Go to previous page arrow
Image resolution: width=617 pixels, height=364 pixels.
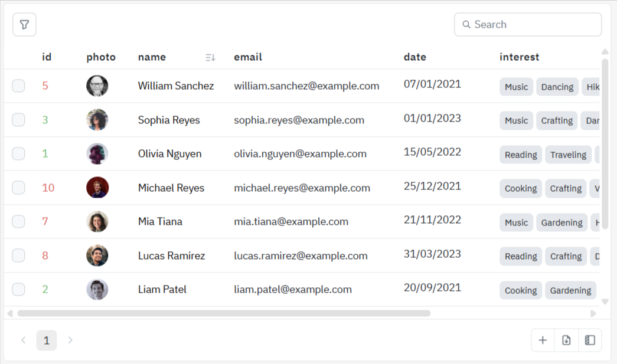point(24,340)
